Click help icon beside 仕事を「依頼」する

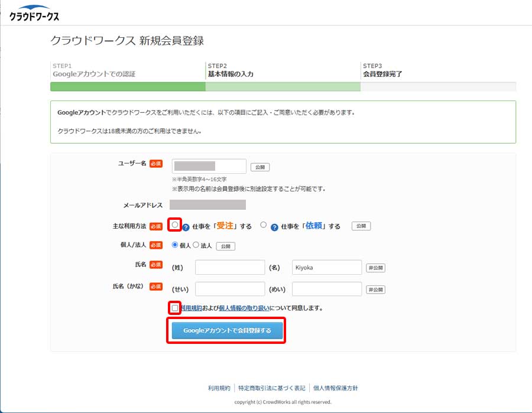coord(274,227)
